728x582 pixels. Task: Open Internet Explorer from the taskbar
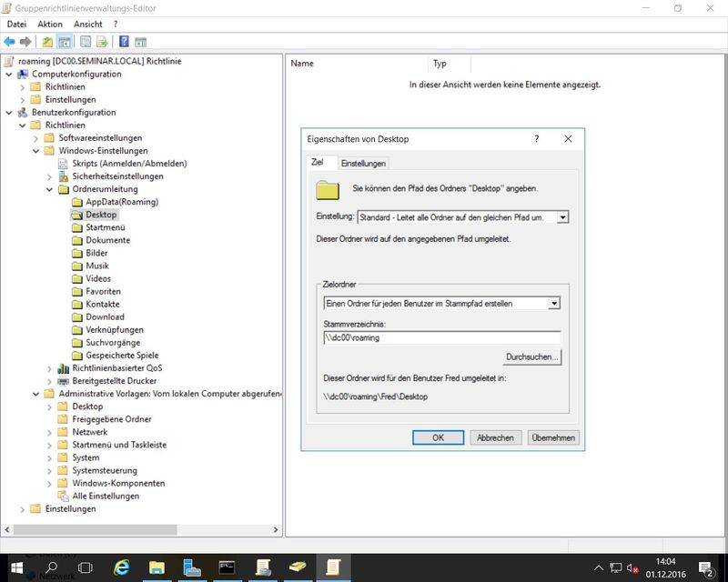coord(121,567)
